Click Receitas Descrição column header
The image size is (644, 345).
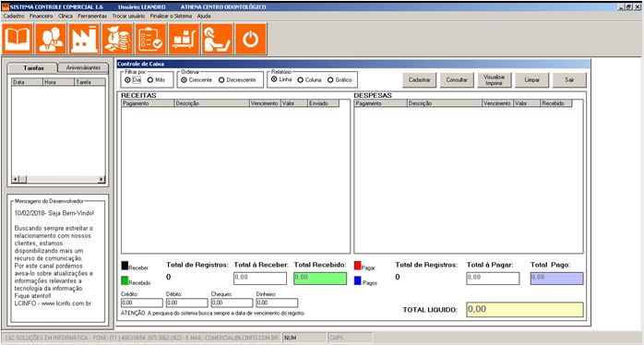pyautogui.click(x=212, y=103)
